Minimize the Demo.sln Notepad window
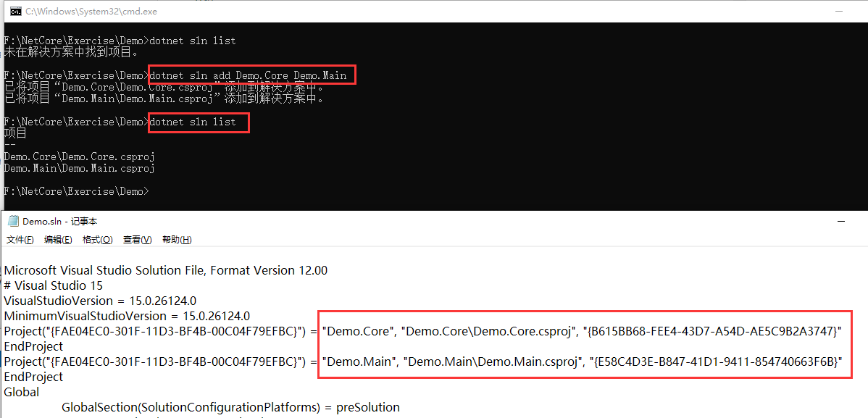Viewport: 868px width, 418px height. click(841, 221)
